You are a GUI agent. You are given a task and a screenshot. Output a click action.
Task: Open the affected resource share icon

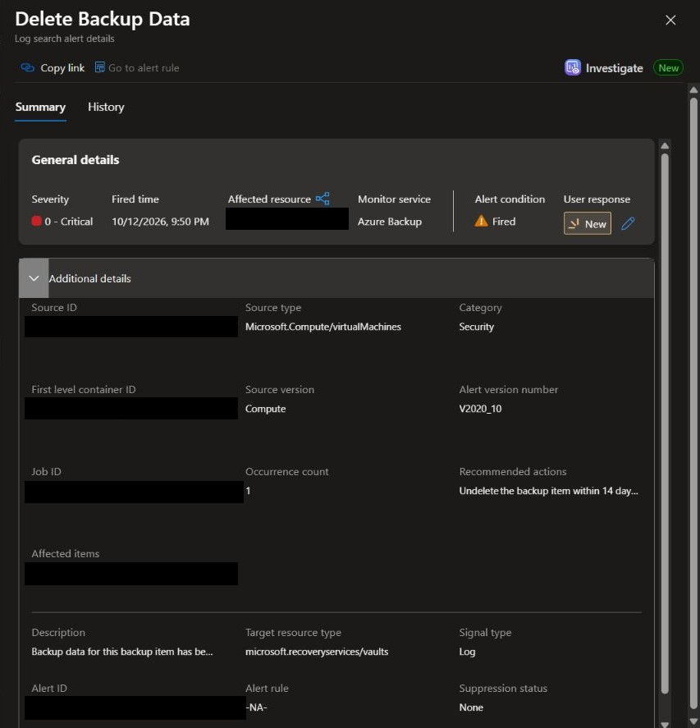[323, 199]
